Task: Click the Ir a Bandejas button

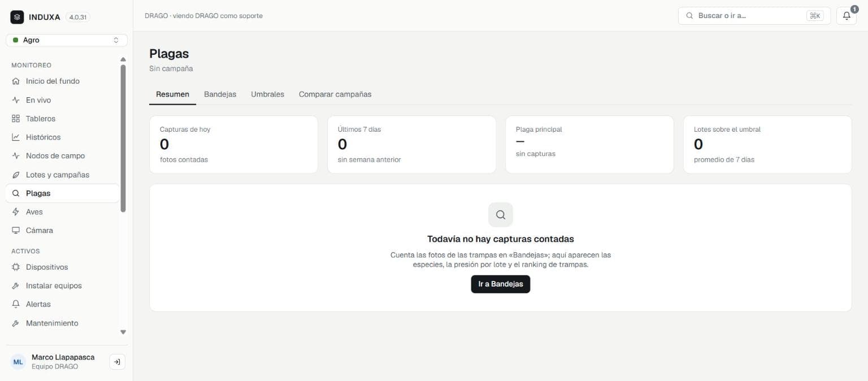Action: (x=501, y=284)
